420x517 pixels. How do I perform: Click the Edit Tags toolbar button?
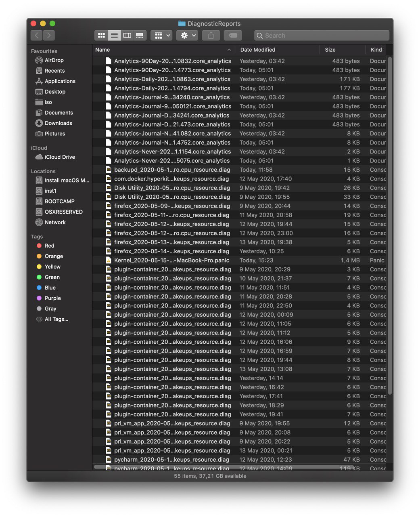click(233, 36)
